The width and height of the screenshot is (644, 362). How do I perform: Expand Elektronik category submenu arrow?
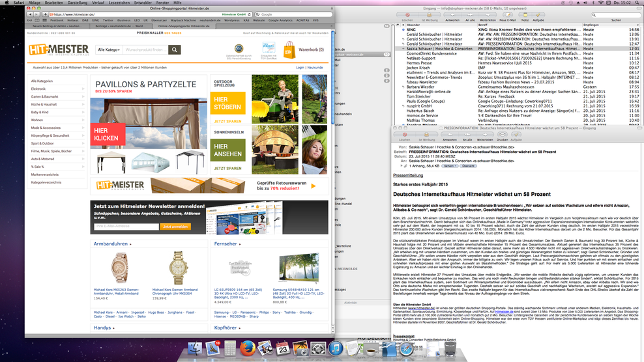(83, 89)
